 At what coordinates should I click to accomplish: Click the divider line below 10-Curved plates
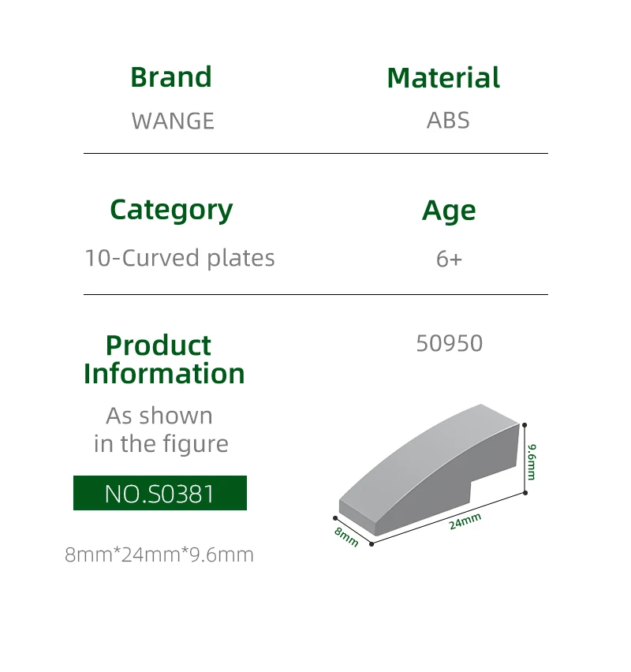tap(315, 294)
